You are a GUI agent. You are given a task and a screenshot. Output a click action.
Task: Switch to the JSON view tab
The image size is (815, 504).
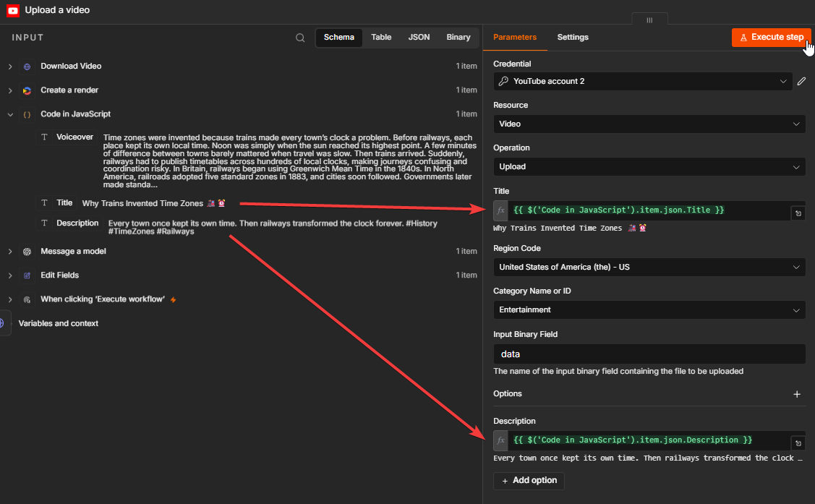[419, 38]
